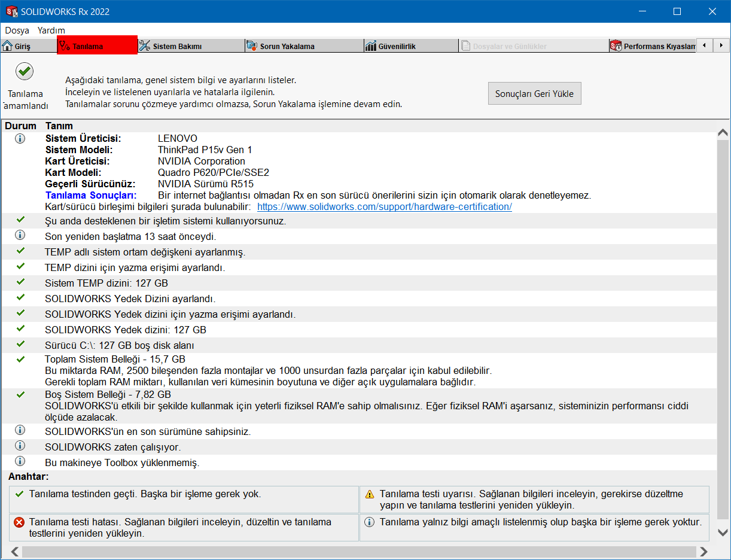Click the Bu makineye Toolbox yüklenmemiş text
This screenshot has height=560, width=731.
point(122,462)
